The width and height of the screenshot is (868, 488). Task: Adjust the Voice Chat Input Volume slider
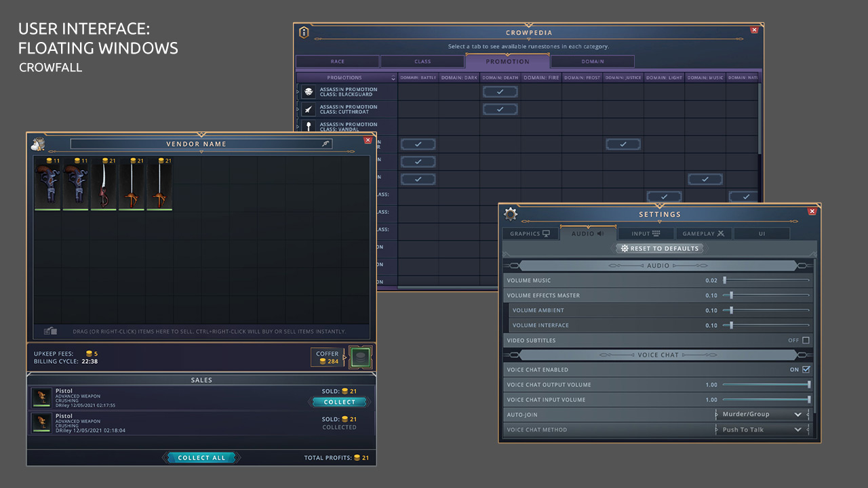(x=766, y=399)
